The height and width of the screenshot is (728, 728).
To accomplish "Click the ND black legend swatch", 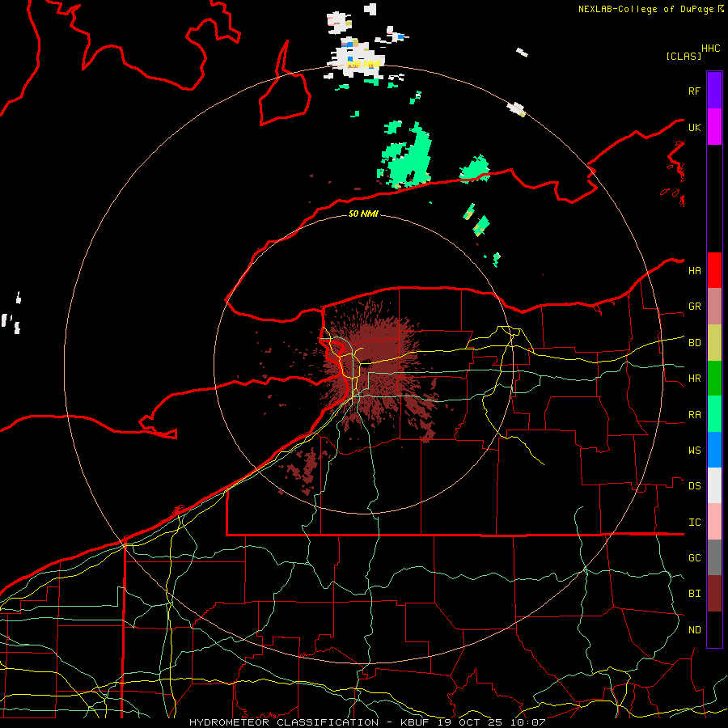I will (714, 629).
